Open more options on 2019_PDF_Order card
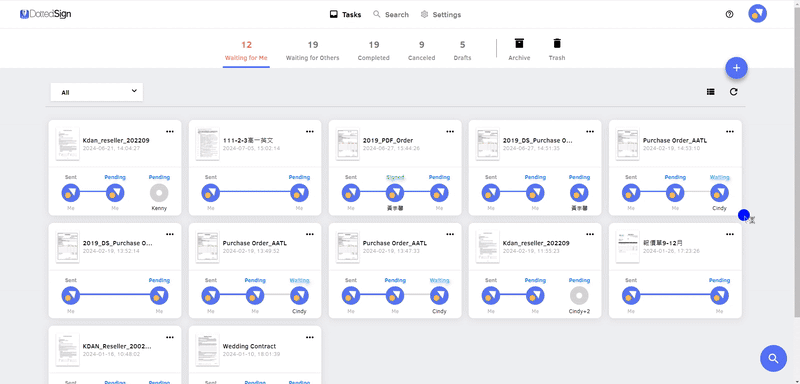This screenshot has height=384, width=800. coord(449,132)
